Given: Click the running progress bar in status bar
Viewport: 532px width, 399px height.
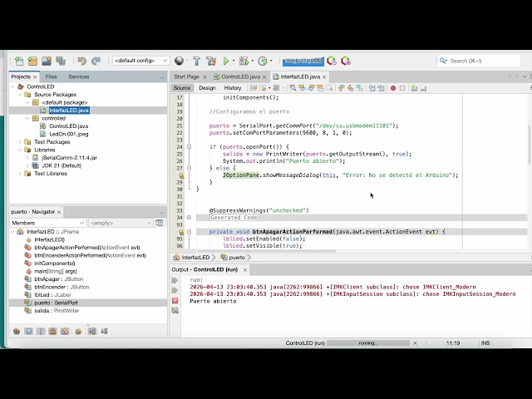Looking at the screenshot, I should [368, 343].
